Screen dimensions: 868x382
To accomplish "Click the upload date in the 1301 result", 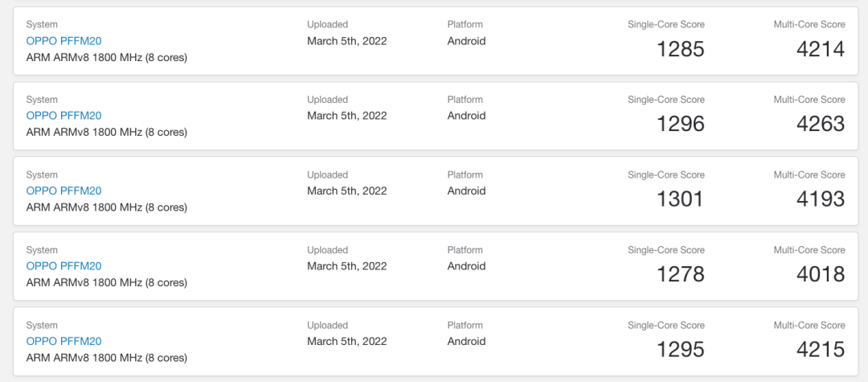I will coord(346,191).
